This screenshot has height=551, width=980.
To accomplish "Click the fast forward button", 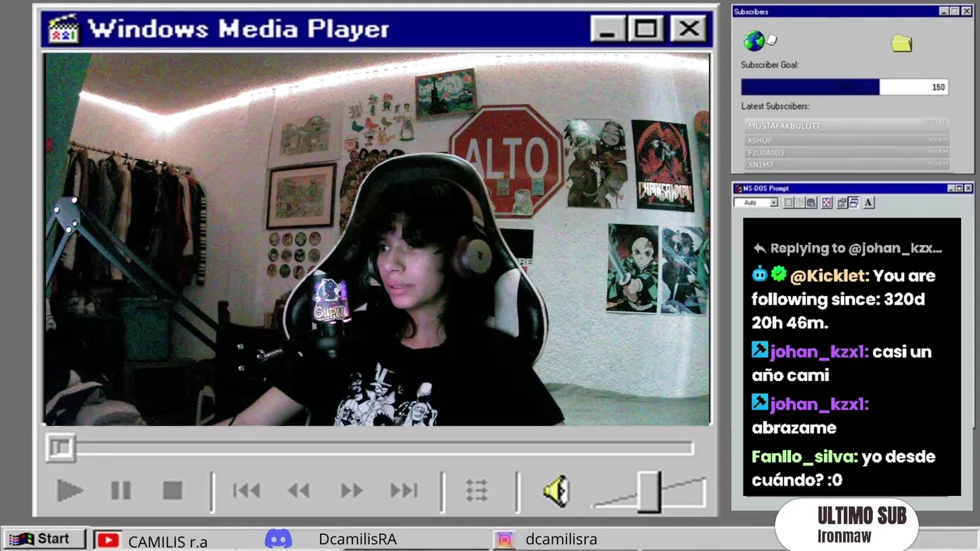I will click(x=351, y=491).
